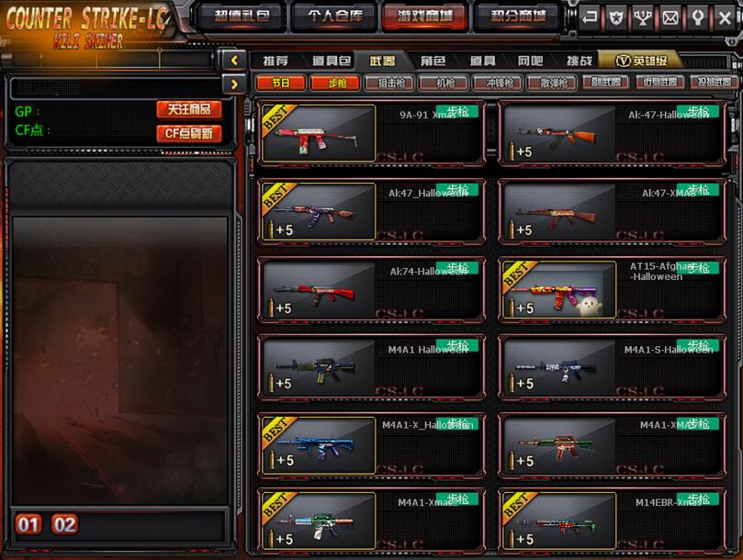This screenshot has height=560, width=743.
Task: Open the 个人仓库 personal storage menu
Action: coord(335,17)
